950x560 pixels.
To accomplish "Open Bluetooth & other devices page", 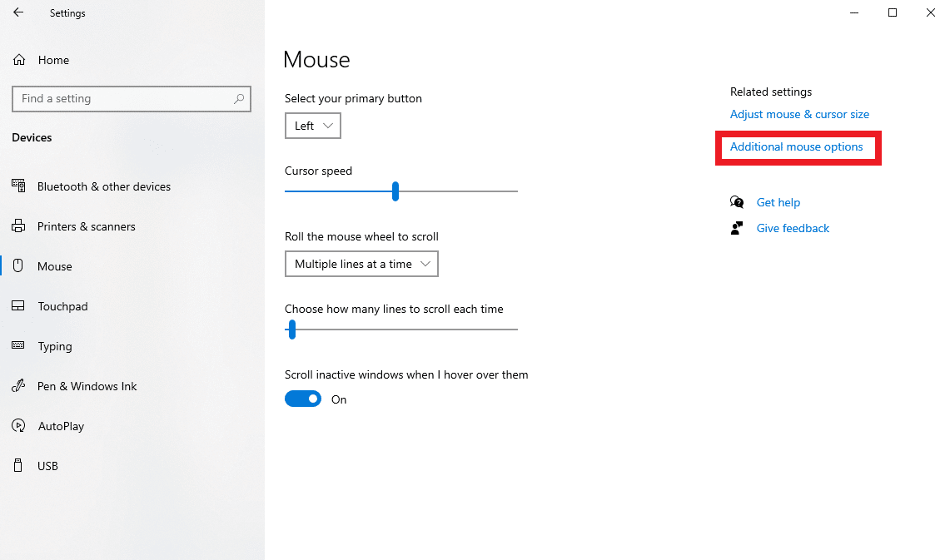I will (x=104, y=186).
